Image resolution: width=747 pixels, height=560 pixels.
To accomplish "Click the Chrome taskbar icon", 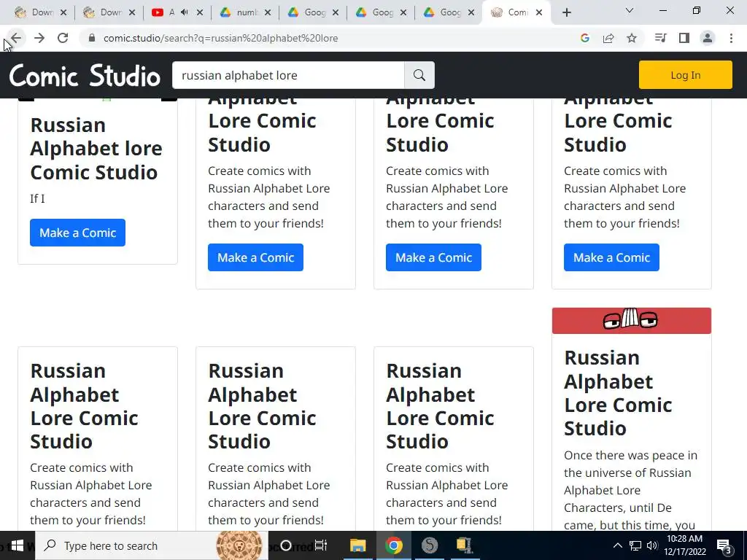I will point(393,545).
